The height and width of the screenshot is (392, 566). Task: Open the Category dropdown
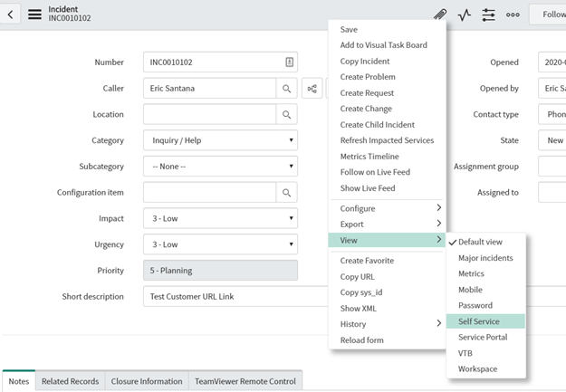pyautogui.click(x=220, y=140)
